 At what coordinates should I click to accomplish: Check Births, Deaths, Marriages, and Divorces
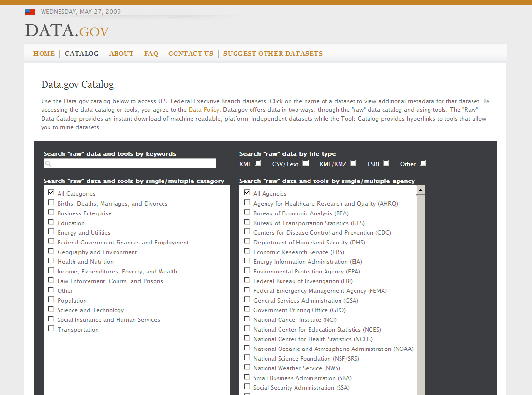51,203
